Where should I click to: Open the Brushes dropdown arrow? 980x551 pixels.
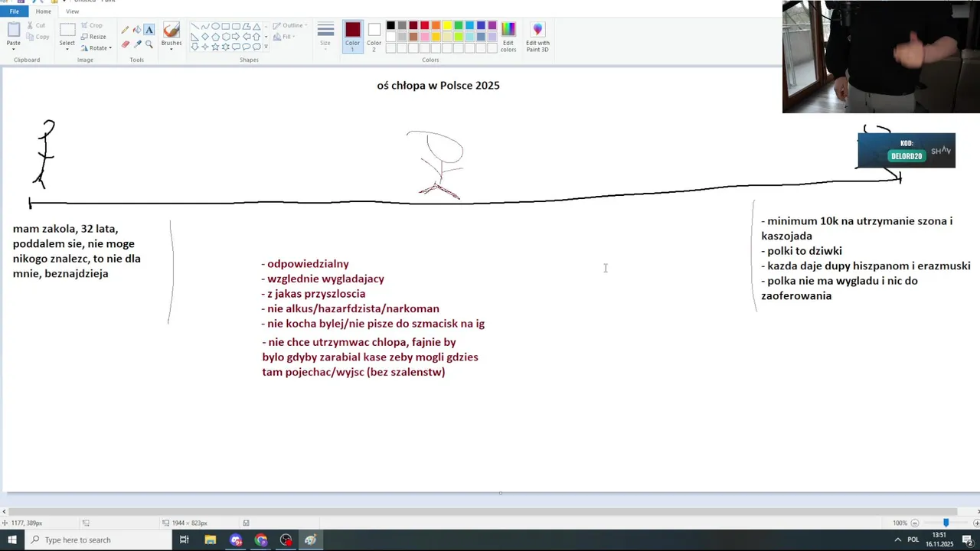click(171, 48)
